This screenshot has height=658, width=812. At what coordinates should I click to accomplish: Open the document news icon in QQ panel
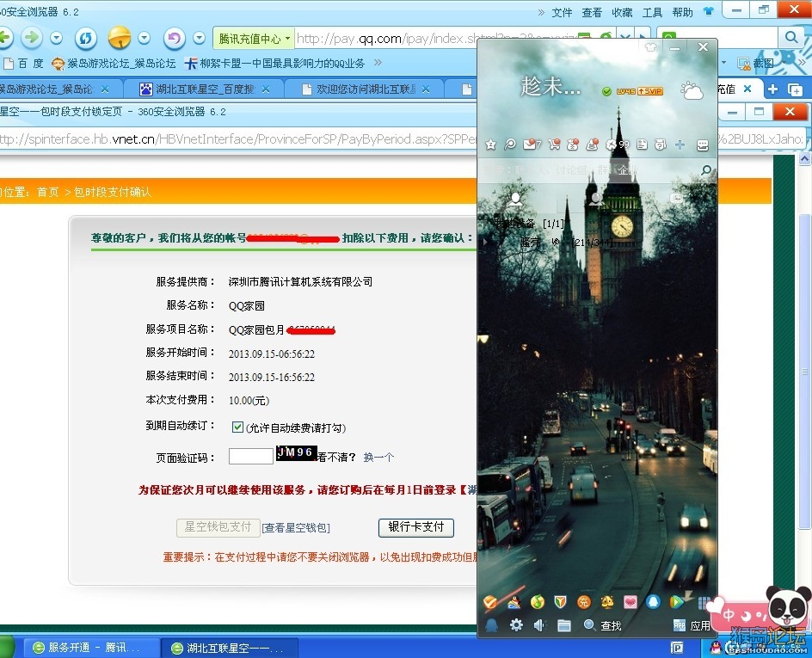(642, 145)
